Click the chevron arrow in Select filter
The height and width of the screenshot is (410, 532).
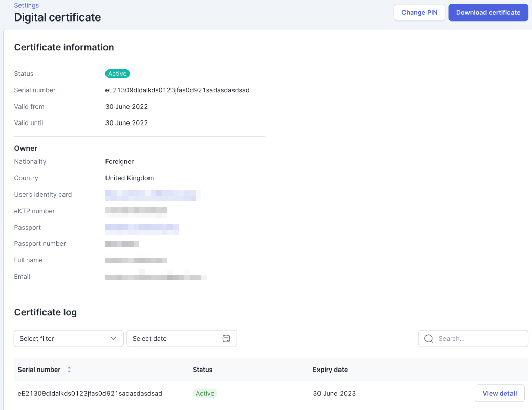[114, 338]
